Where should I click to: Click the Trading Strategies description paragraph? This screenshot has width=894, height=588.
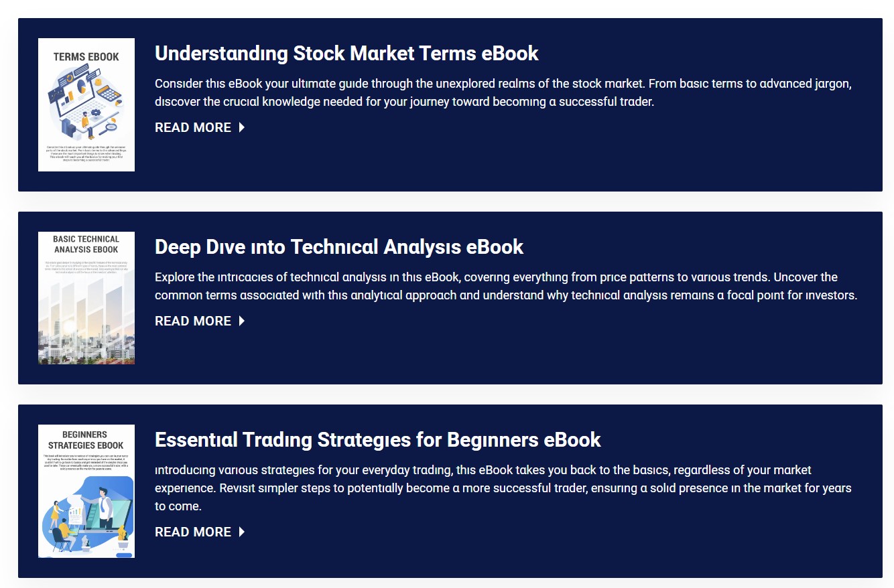click(x=503, y=488)
